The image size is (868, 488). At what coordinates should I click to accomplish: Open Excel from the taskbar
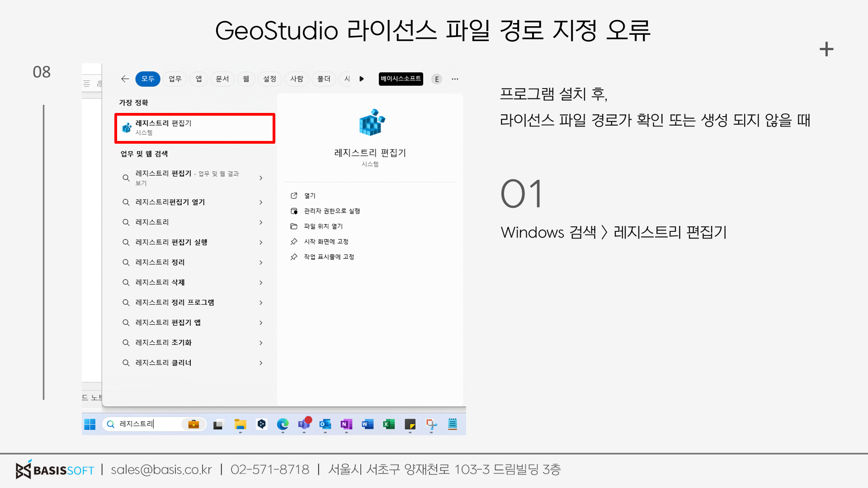(x=389, y=424)
